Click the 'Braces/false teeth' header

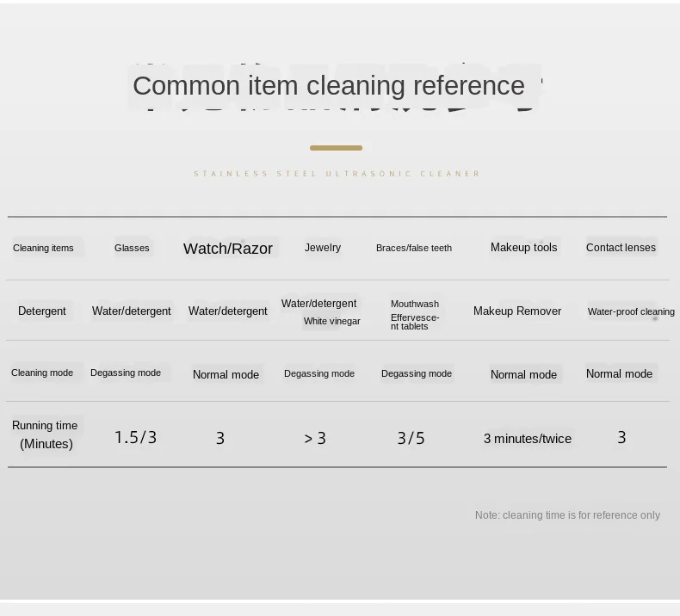tap(414, 248)
